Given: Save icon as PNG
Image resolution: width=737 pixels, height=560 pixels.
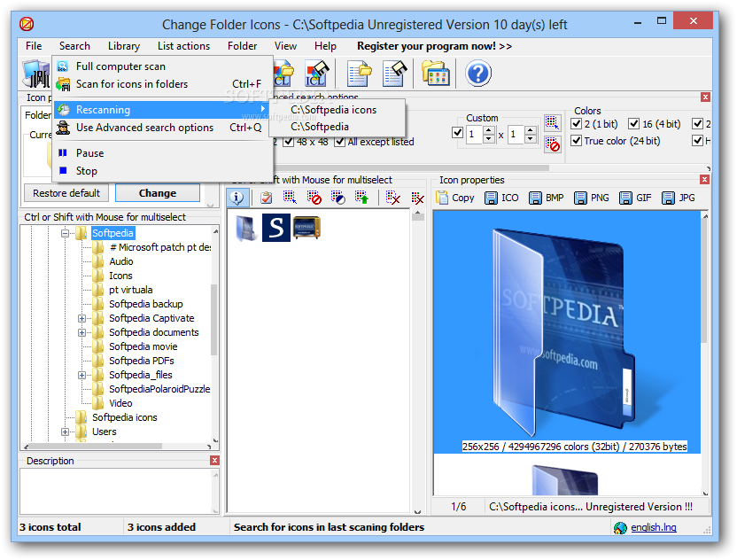Looking at the screenshot, I should tap(592, 198).
